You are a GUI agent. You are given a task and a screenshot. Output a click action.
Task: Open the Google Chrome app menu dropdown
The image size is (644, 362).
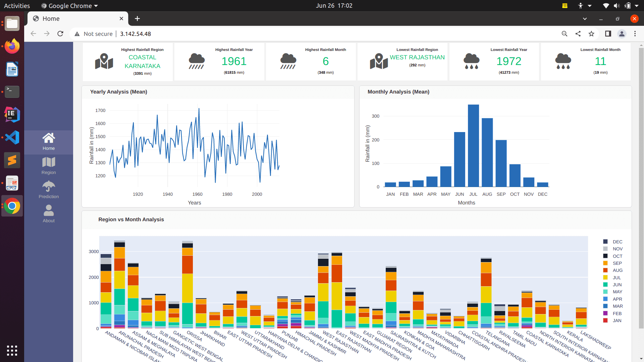click(x=70, y=6)
